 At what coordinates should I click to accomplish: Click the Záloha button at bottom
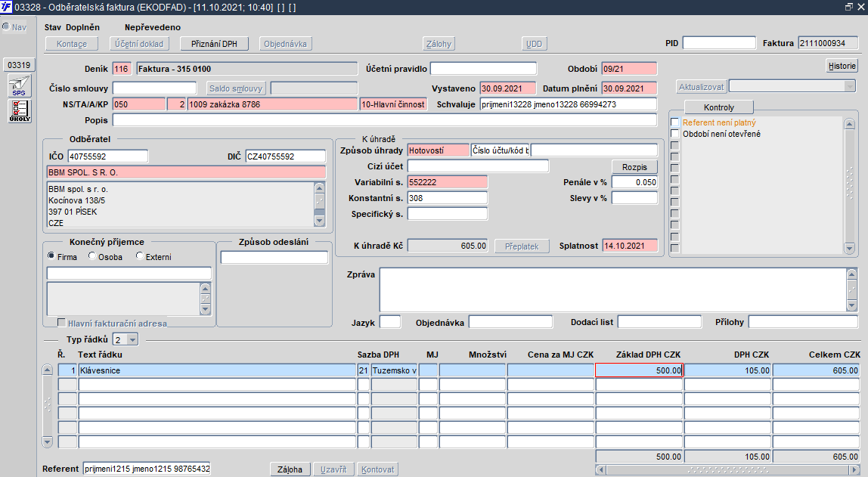(x=290, y=469)
